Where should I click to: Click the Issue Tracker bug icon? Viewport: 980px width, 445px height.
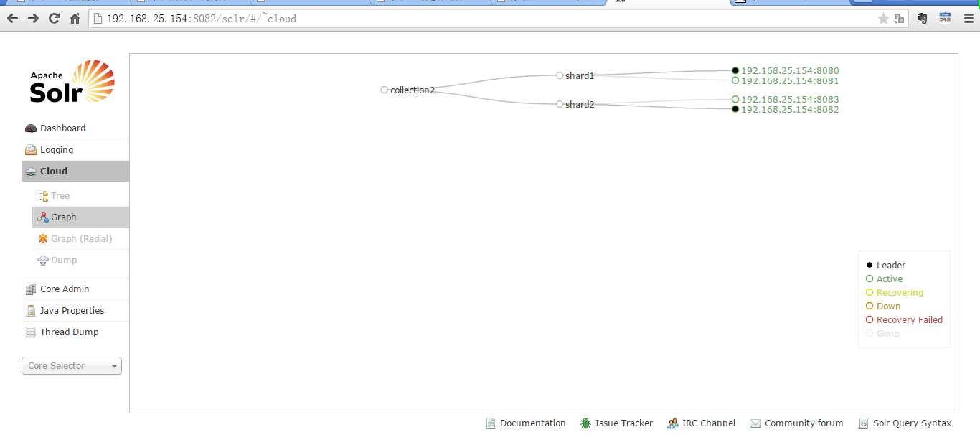pyautogui.click(x=586, y=423)
